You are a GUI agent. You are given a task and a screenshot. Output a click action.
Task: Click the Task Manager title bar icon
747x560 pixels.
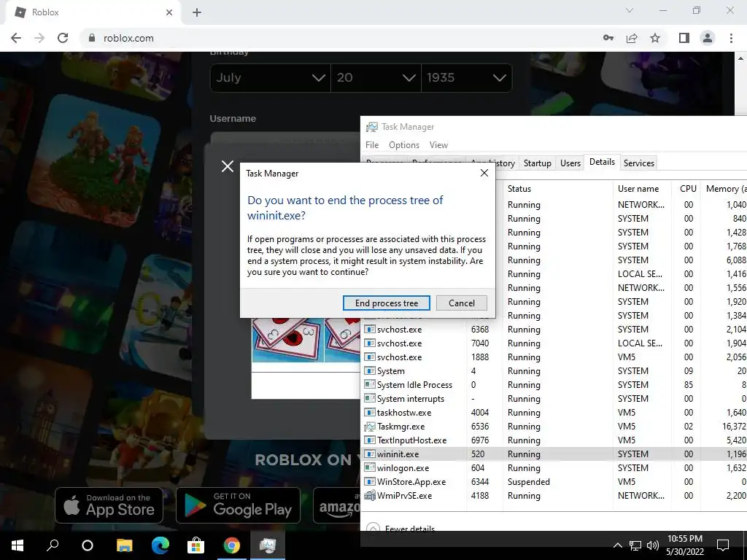[x=371, y=127]
